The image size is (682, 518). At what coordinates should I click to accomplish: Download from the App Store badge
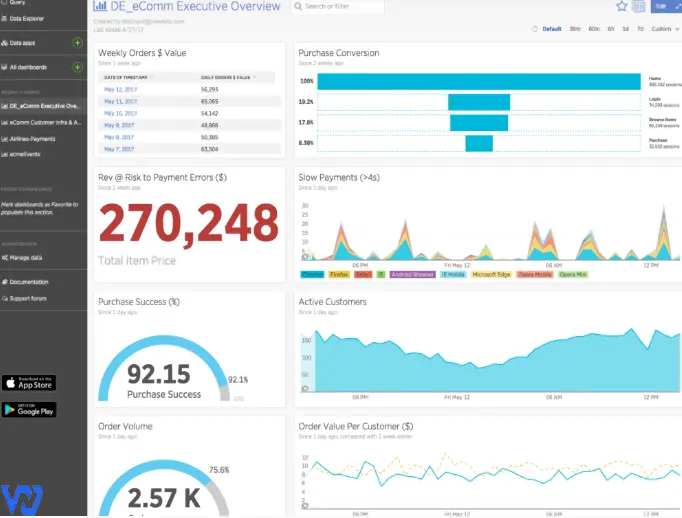(29, 383)
